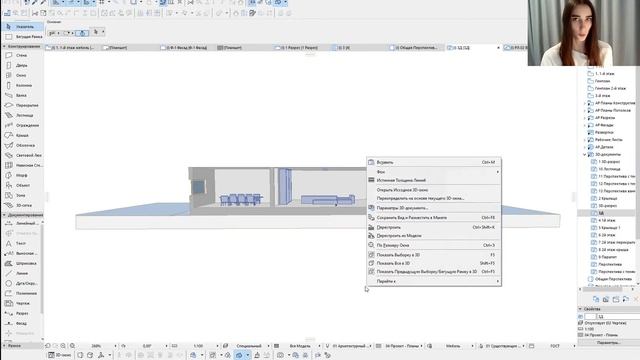The height and width of the screenshot is (360, 640).
Task: Choose По Размеру Окна
Action: 434,245
